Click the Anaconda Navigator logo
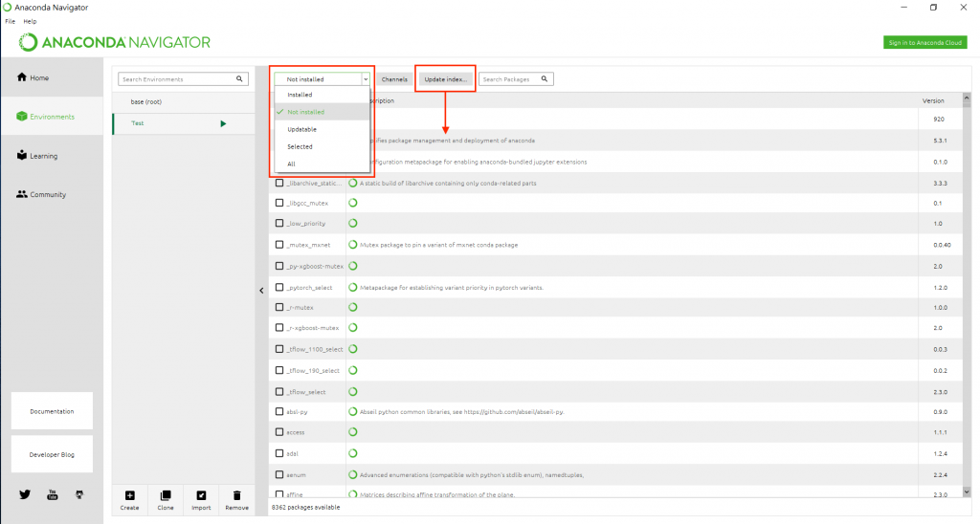 pos(115,42)
